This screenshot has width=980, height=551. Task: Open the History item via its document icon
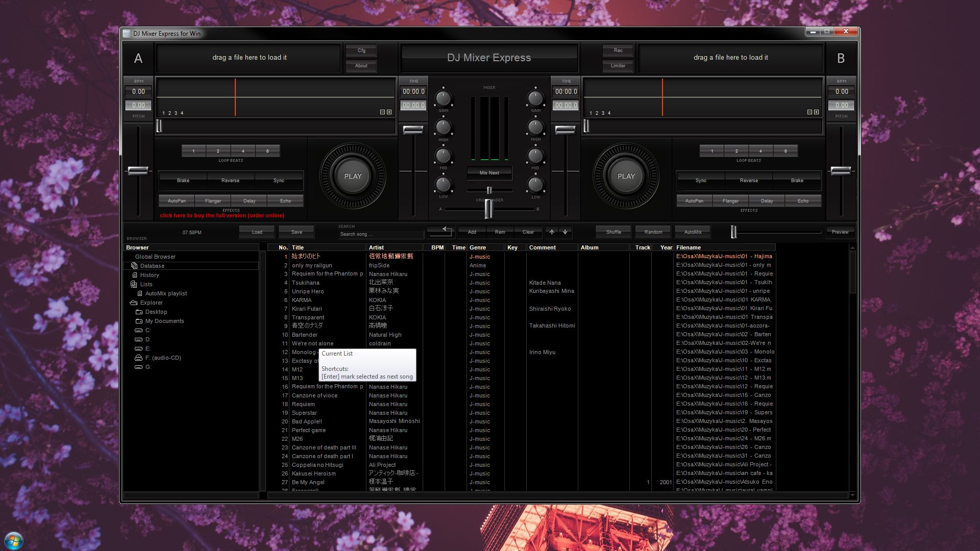pyautogui.click(x=134, y=275)
